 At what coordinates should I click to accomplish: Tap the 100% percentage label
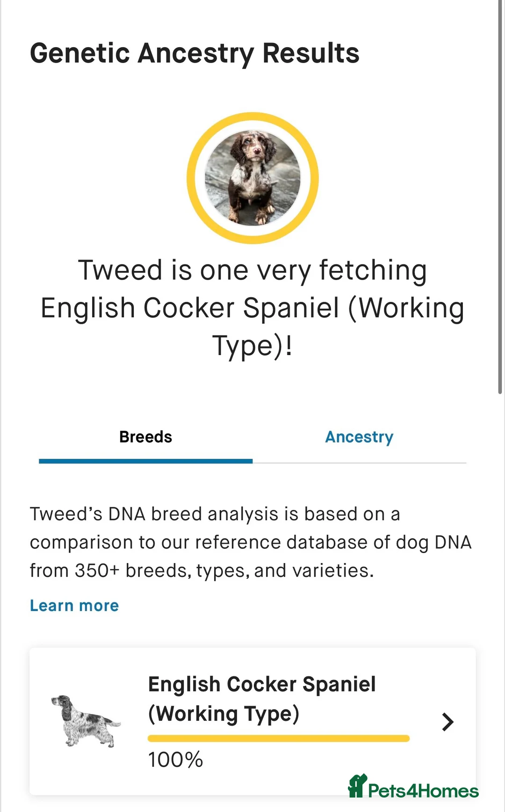pyautogui.click(x=175, y=759)
